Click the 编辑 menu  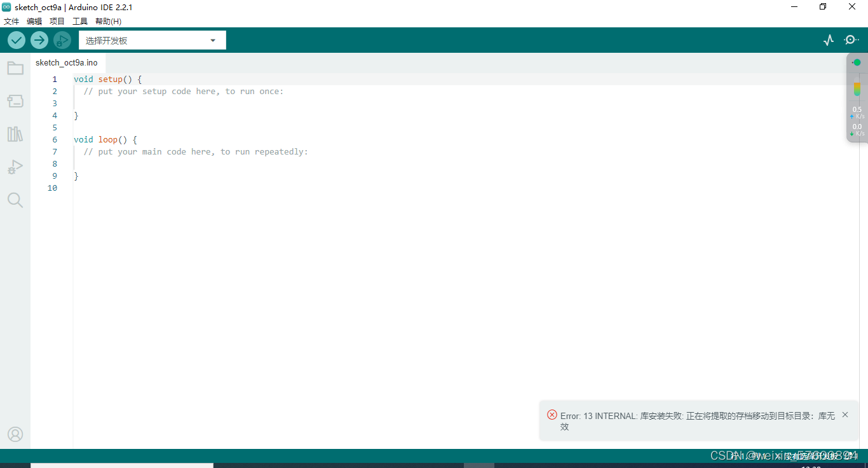click(34, 21)
